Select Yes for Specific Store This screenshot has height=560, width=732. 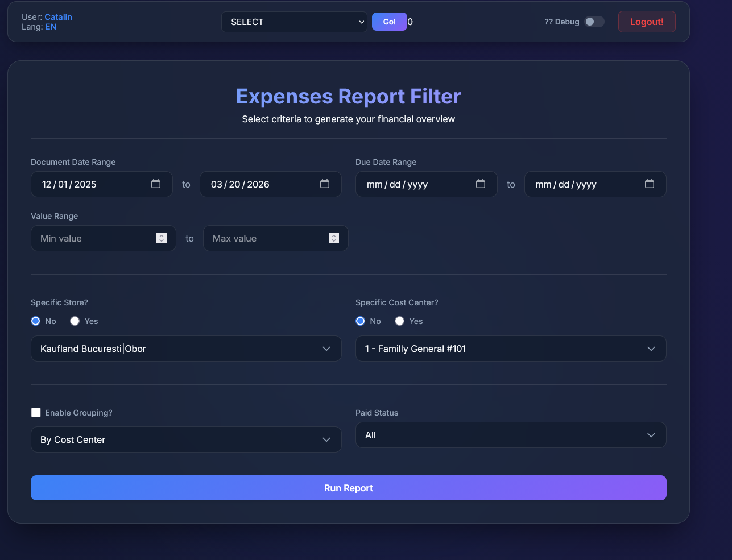click(75, 321)
